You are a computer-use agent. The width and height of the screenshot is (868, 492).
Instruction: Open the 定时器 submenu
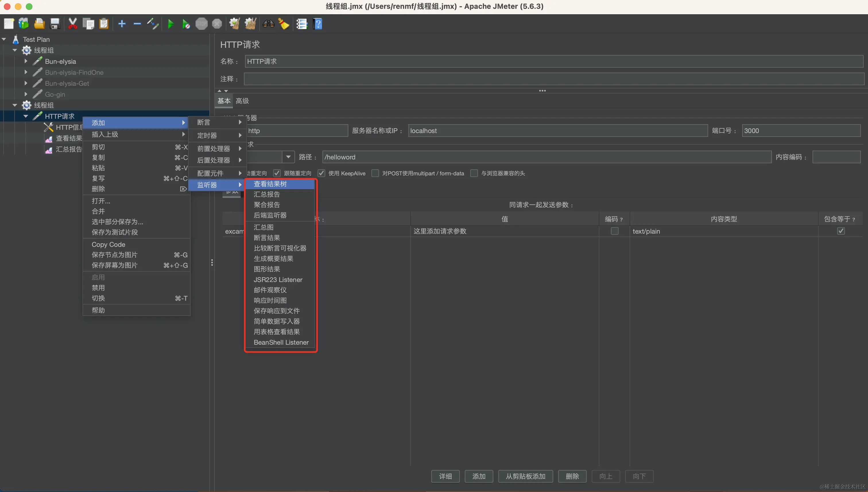tap(218, 136)
